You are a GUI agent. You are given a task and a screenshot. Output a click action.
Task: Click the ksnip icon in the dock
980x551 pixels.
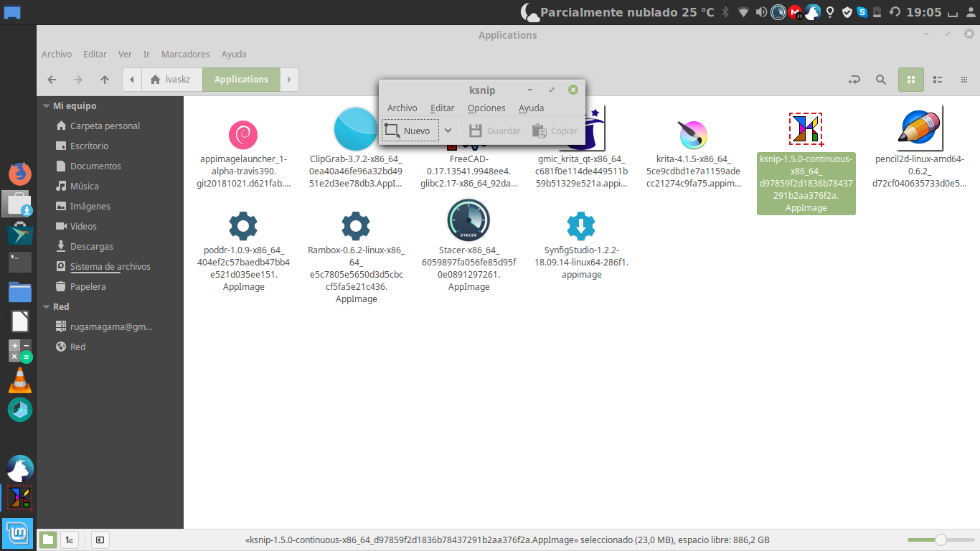[20, 496]
